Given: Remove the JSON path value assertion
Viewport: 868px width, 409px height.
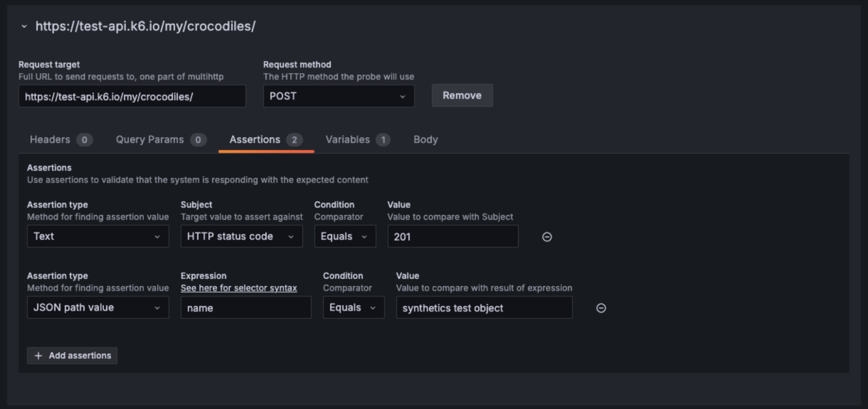Looking at the screenshot, I should click(x=601, y=307).
